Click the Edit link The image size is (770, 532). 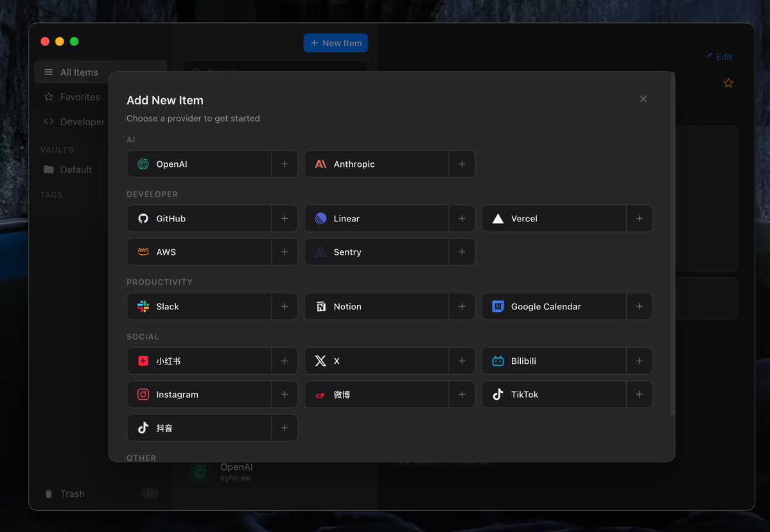click(x=720, y=56)
